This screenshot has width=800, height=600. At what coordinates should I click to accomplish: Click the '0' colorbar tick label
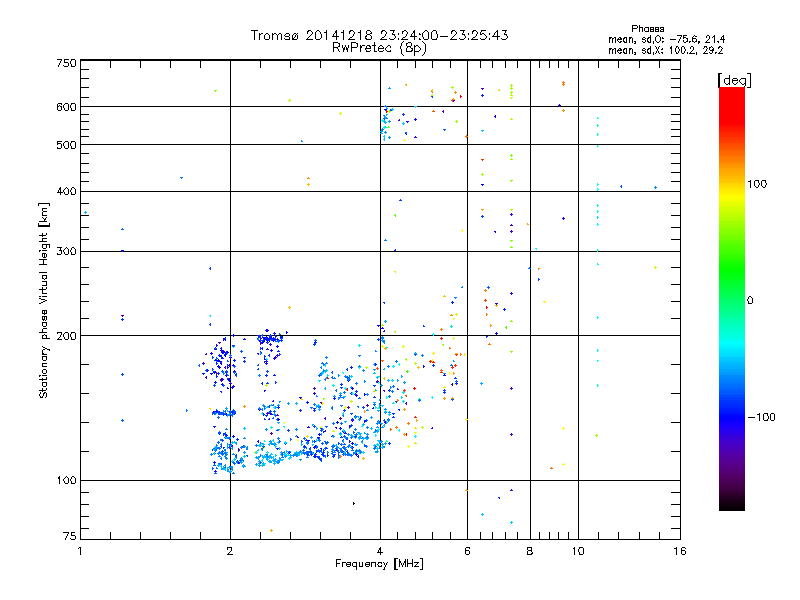point(750,301)
